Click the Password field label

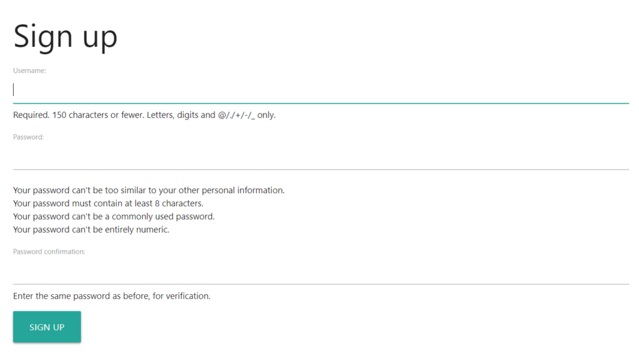pos(28,136)
